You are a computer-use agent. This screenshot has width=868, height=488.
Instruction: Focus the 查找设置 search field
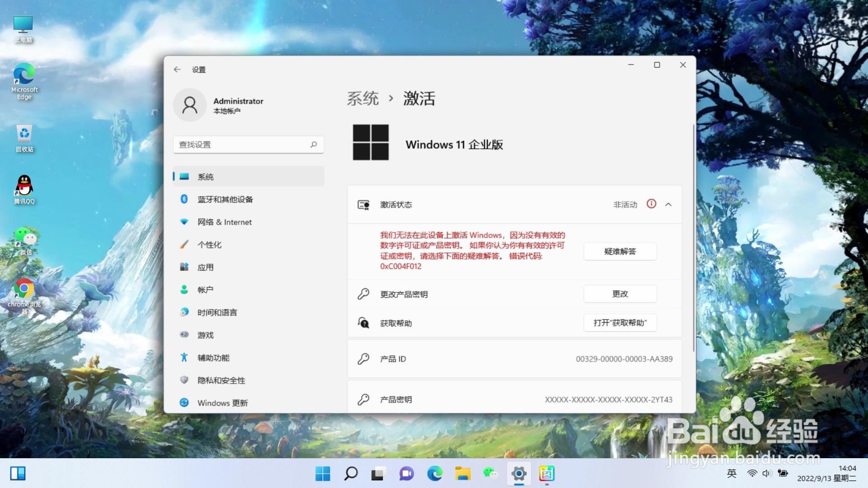coord(248,144)
